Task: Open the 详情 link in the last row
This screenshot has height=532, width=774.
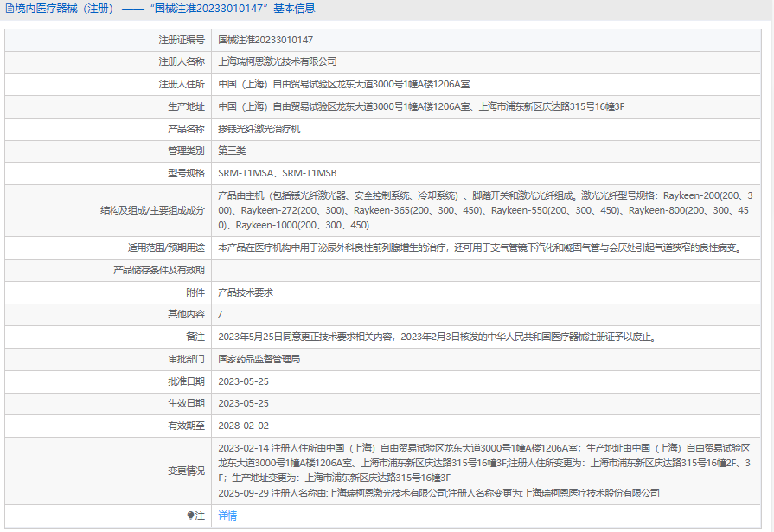Action: [x=227, y=516]
